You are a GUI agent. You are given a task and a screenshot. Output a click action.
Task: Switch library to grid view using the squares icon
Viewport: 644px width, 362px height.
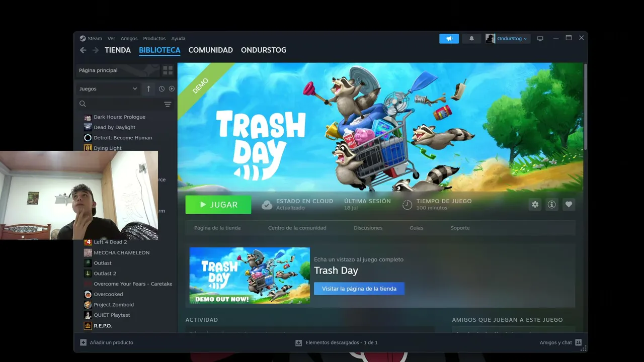[x=168, y=70]
